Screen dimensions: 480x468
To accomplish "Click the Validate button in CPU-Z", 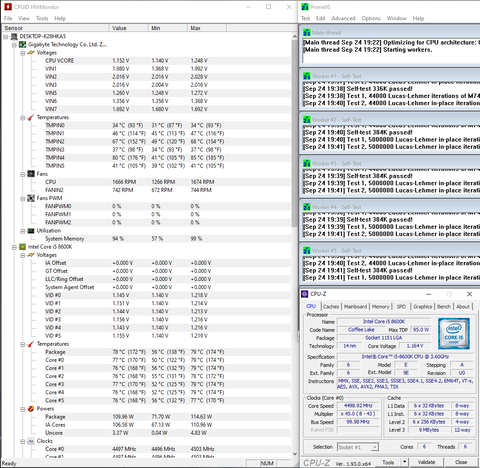I will point(426,462).
